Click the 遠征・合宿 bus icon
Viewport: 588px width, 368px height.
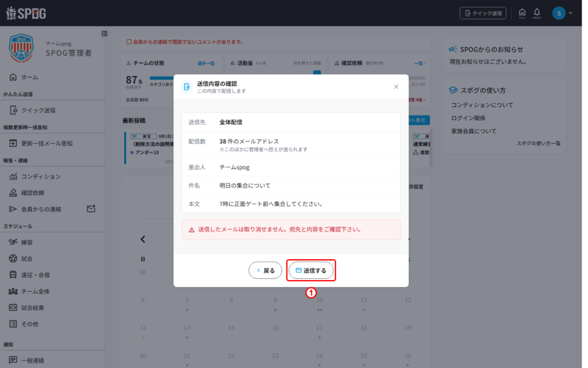pyautogui.click(x=13, y=275)
